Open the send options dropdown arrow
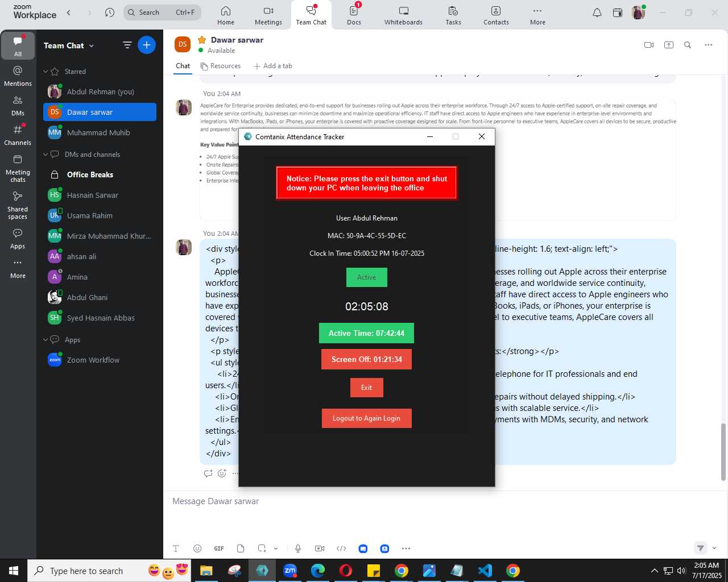The height and width of the screenshot is (582, 728). [714, 548]
